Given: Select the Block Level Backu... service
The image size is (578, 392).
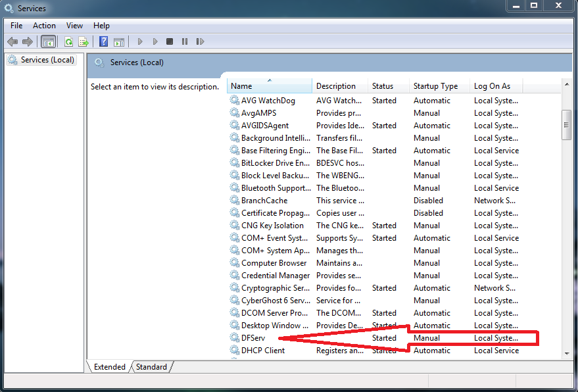Looking at the screenshot, I should coord(374,176).
